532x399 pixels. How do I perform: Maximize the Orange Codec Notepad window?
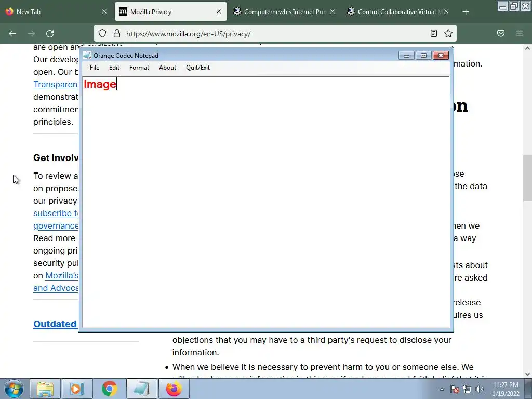[x=423, y=55]
